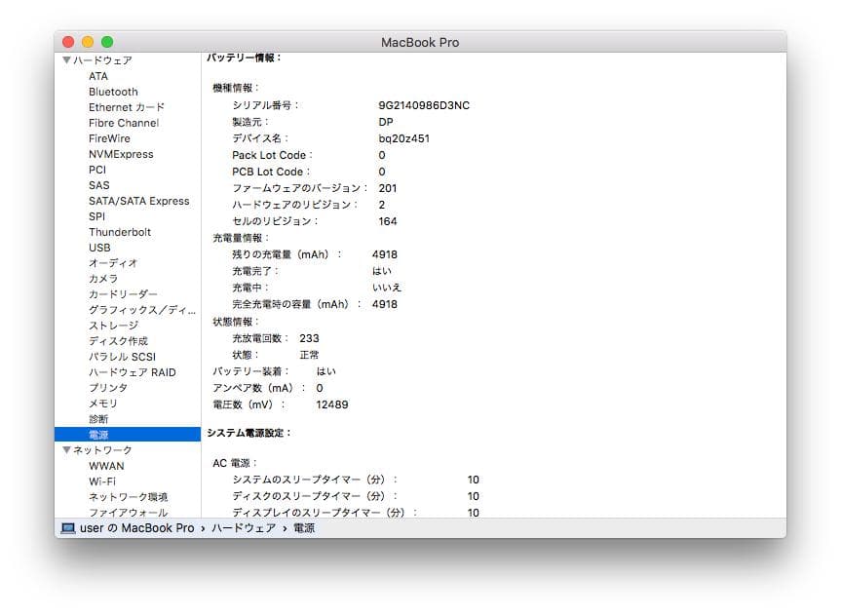This screenshot has height=616, width=841.
Task: Select メモリ in the sidebar
Action: tap(103, 403)
